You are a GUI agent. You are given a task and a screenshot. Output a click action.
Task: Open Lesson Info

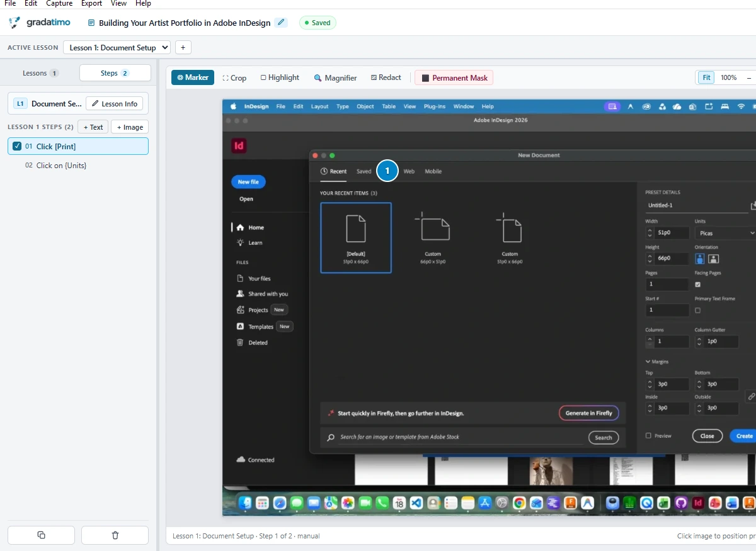114,104
